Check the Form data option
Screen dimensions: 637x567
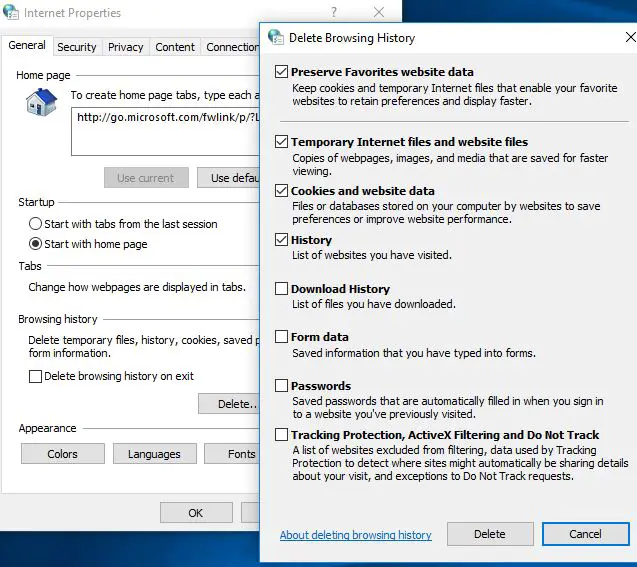pyautogui.click(x=281, y=337)
